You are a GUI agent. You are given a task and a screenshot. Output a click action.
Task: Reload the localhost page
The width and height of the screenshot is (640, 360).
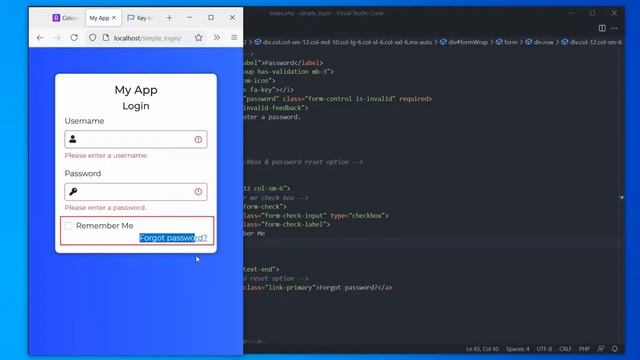(x=74, y=38)
